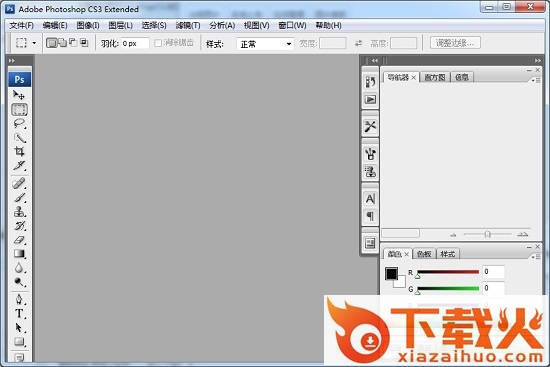The image size is (550, 367).
Task: Open the Clone Source panel icon
Action: 370,171
